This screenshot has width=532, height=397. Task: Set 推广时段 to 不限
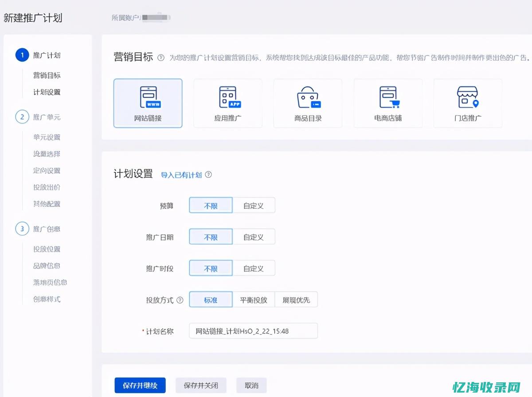point(211,268)
